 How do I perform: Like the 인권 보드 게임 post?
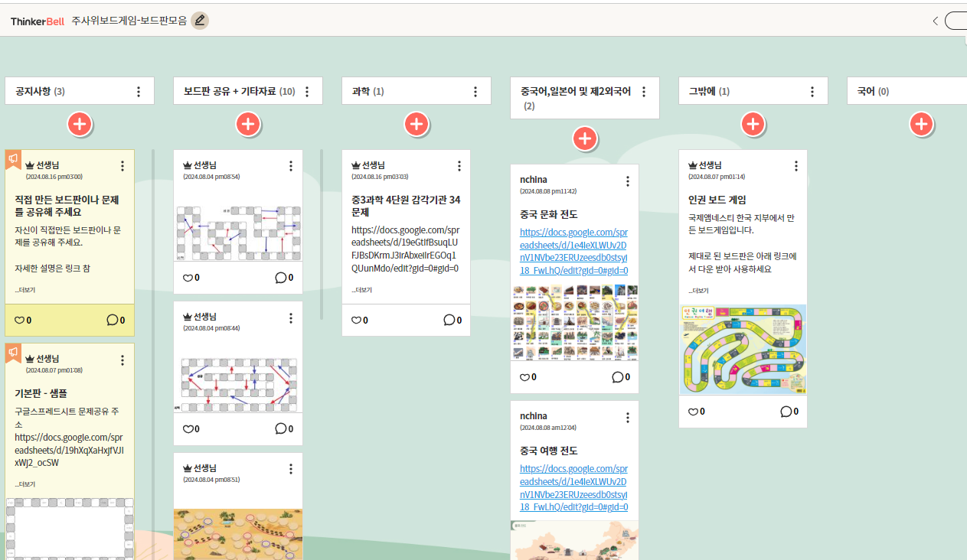[693, 412]
